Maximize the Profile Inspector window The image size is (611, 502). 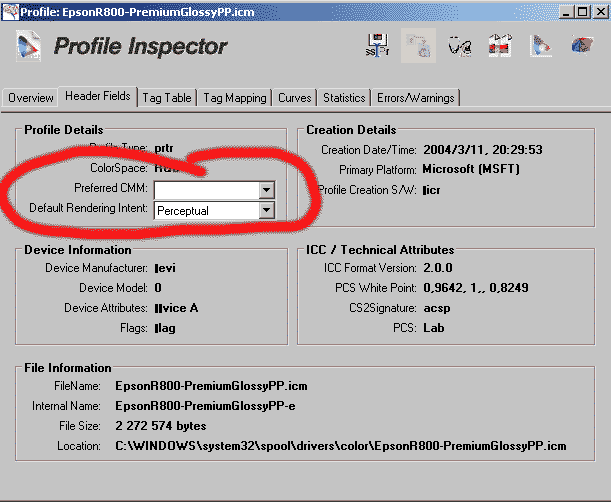pos(583,12)
